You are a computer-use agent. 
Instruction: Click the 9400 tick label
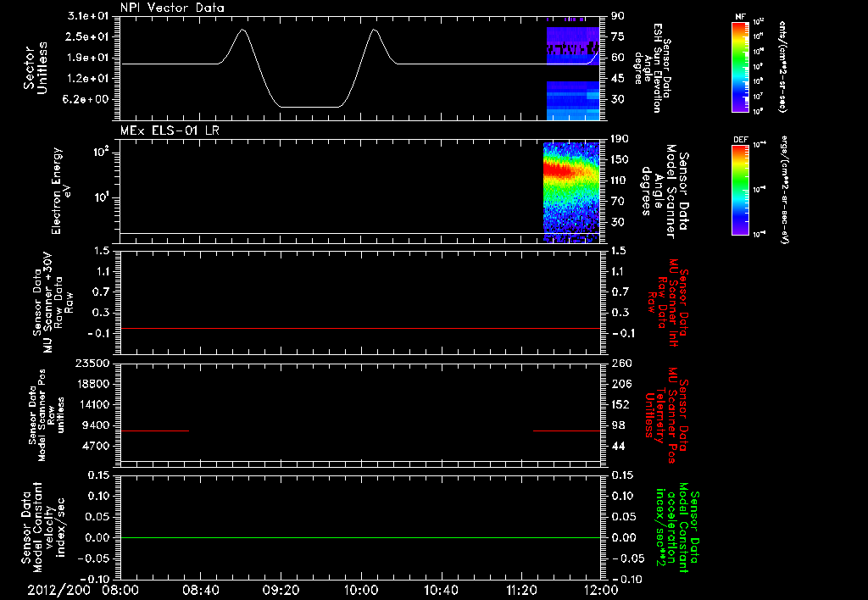(x=97, y=425)
